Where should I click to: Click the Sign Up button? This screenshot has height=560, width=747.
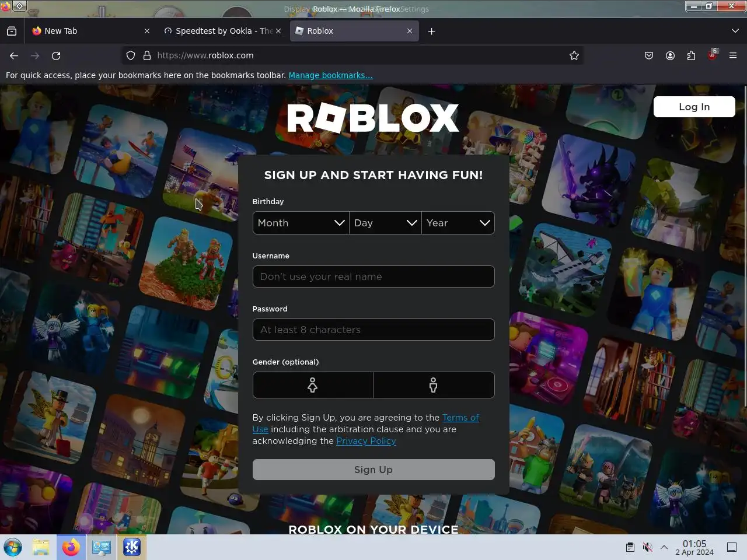(x=373, y=470)
